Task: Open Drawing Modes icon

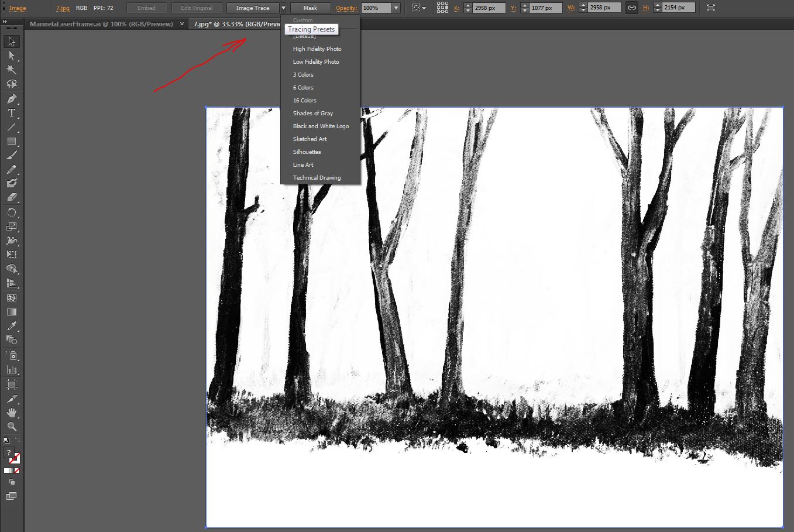Action: (x=12, y=482)
